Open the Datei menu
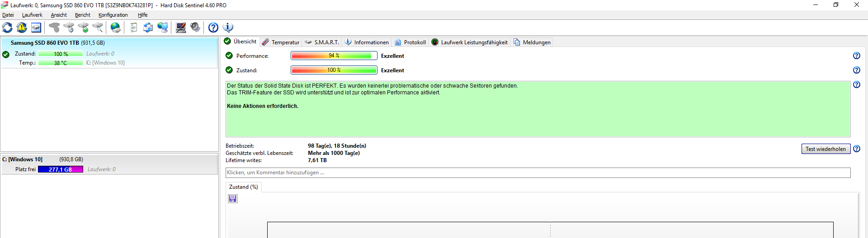Screen dimensions: 868x238 [x=8, y=15]
